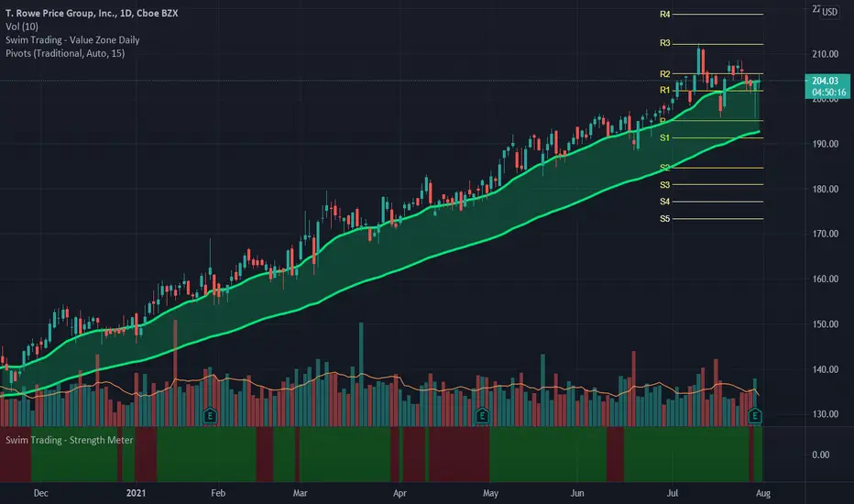This screenshot has width=854, height=504.
Task: Click the S2 pivot level label
Action: pos(665,168)
